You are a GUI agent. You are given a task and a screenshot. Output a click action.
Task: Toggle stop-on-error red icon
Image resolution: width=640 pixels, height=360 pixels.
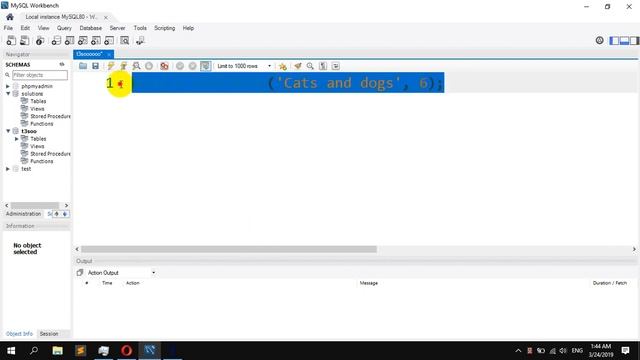(x=164, y=66)
